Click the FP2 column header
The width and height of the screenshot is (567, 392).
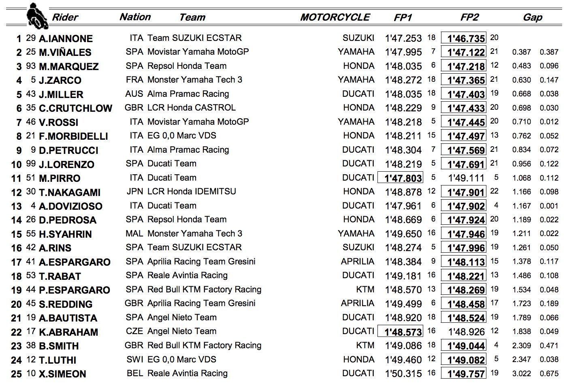469,17
